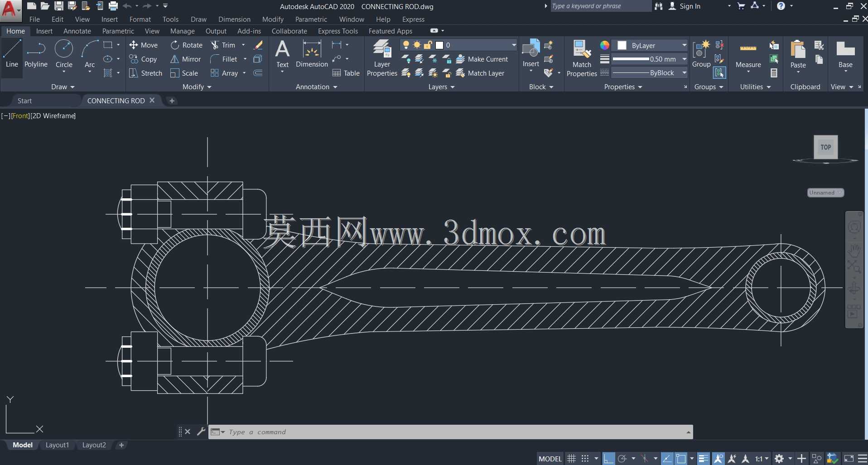
Task: Click the MODEL space button
Action: pos(550,459)
